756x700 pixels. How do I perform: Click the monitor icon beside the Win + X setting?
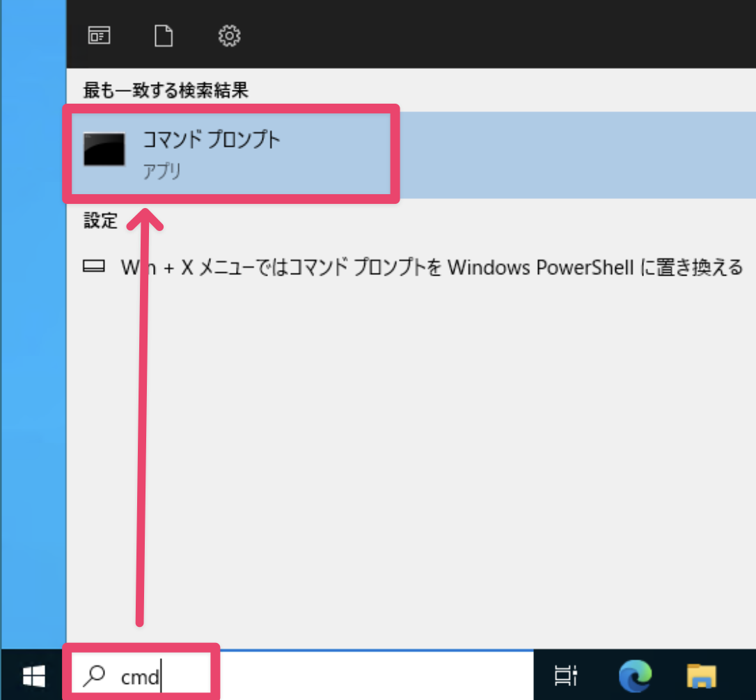click(x=93, y=267)
